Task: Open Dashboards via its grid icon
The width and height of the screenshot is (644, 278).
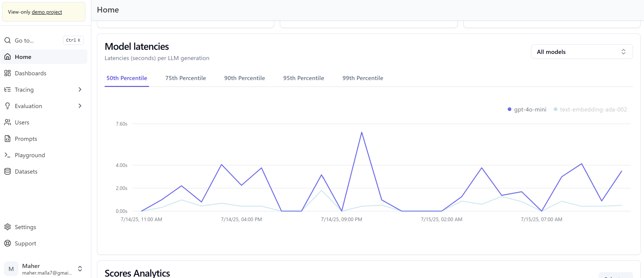Action: (x=8, y=73)
